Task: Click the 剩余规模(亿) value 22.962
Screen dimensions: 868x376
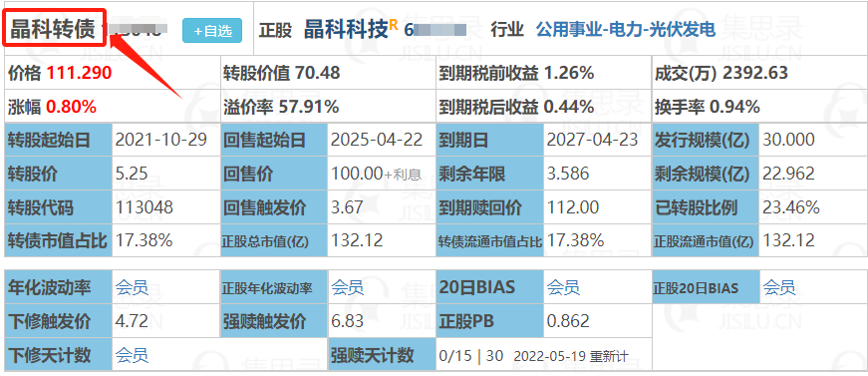Action: click(x=789, y=174)
